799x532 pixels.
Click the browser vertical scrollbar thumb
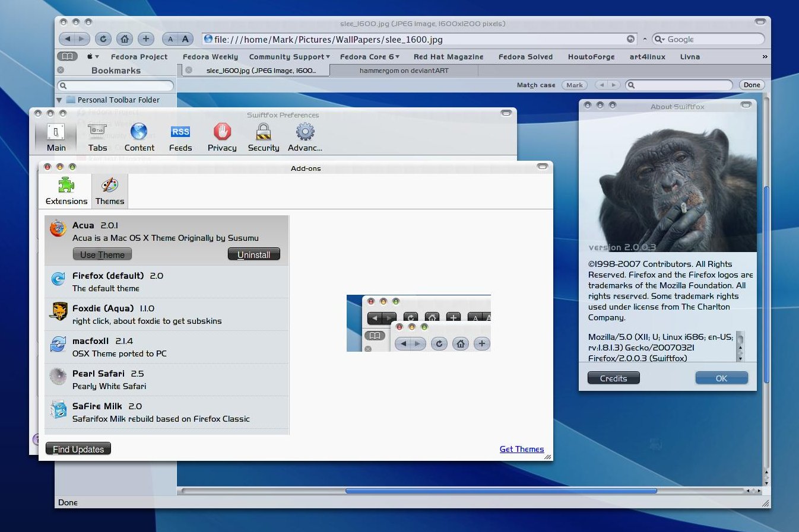tap(766, 285)
